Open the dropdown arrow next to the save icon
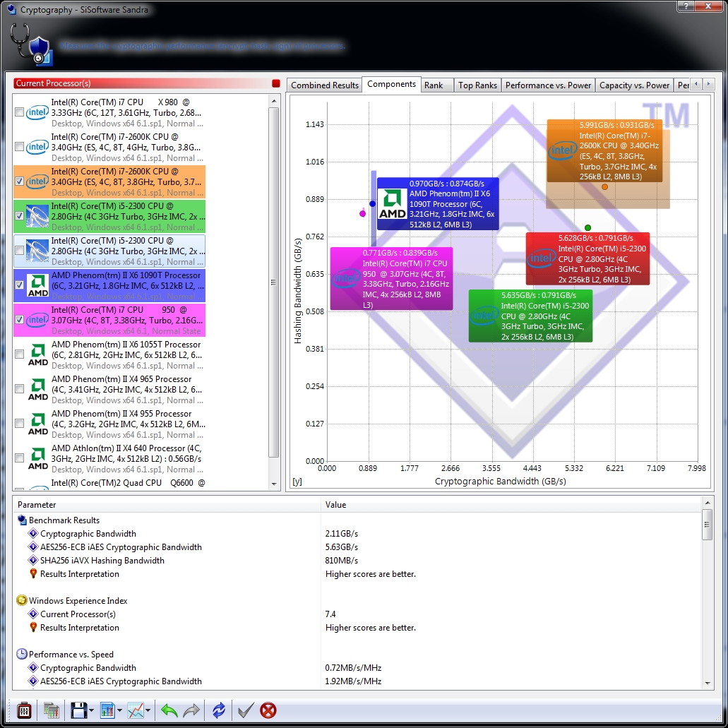728x728 pixels. [92, 710]
